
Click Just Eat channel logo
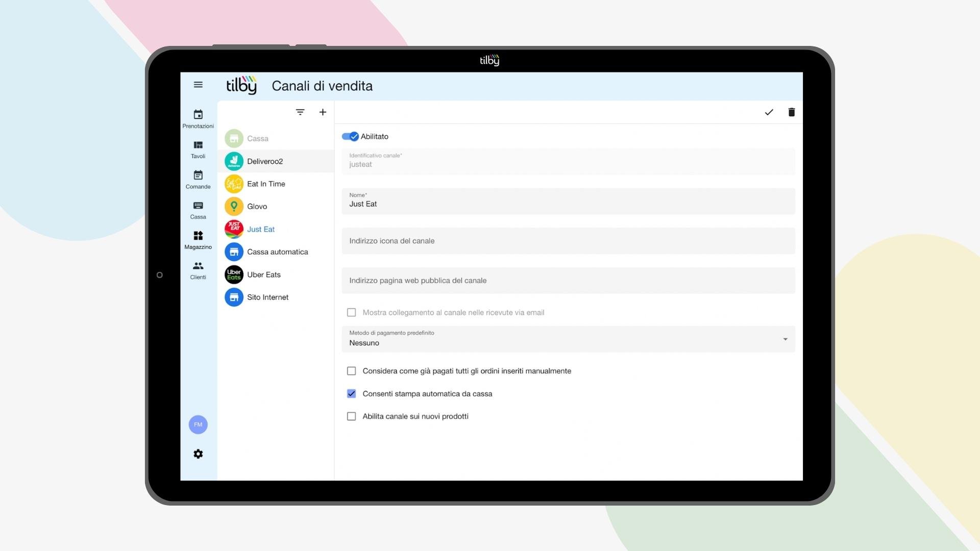click(234, 229)
